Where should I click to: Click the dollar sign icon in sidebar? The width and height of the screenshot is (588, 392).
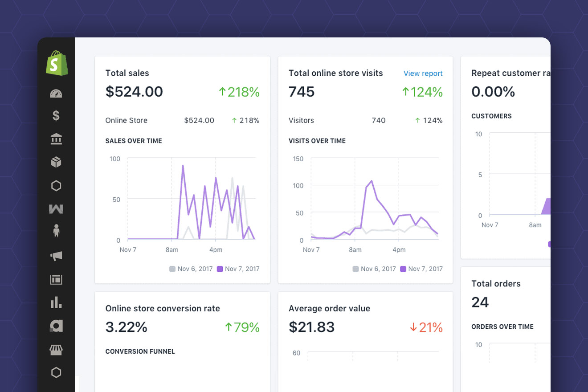[56, 116]
